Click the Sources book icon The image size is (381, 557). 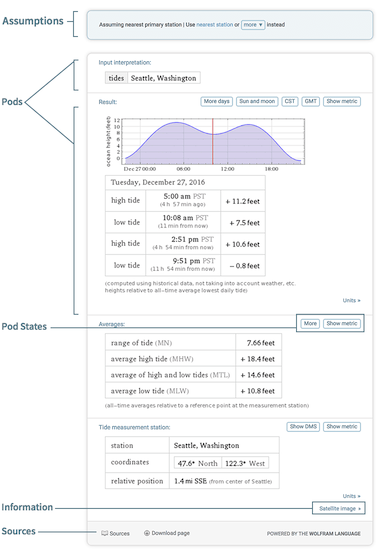104,533
